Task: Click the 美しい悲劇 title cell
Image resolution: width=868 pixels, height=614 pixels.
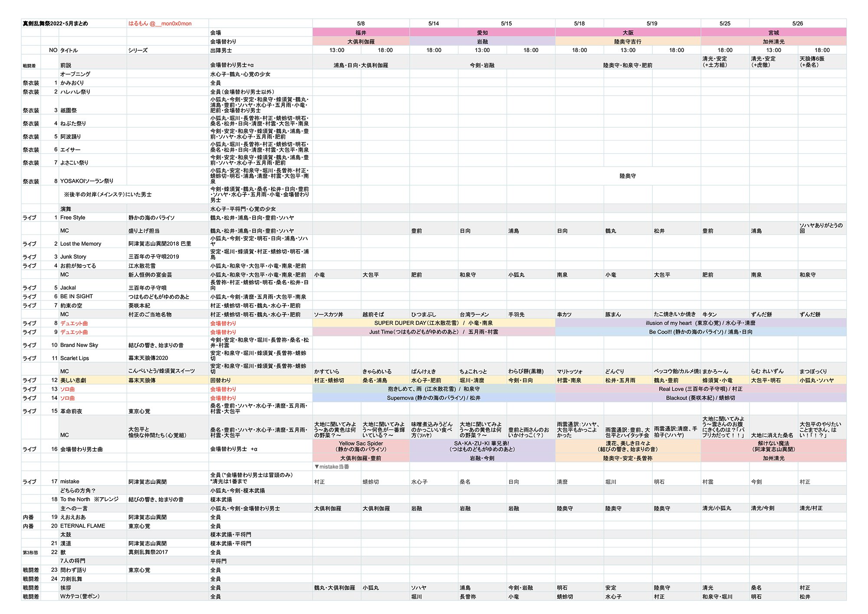Action: pyautogui.click(x=73, y=380)
